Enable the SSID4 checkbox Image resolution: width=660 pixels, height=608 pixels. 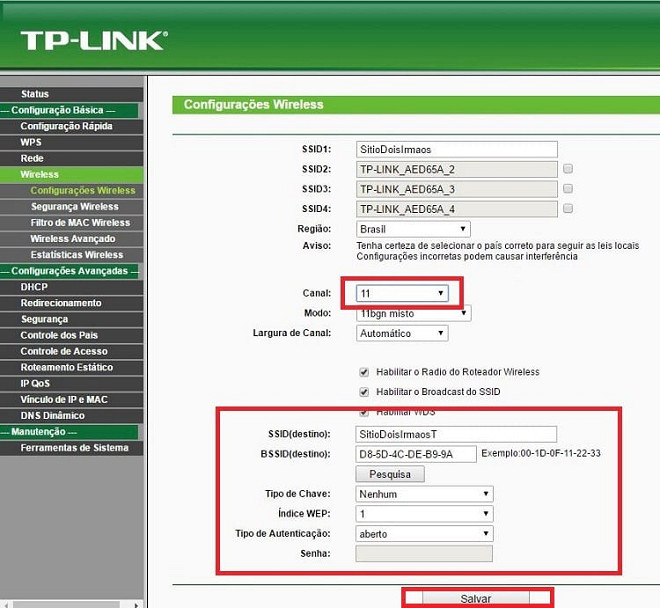click(x=568, y=208)
